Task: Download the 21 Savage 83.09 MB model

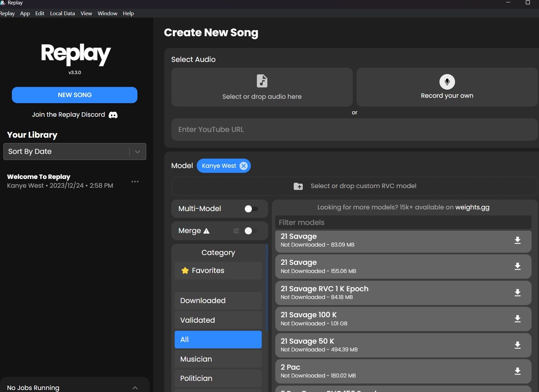Action: [x=517, y=240]
